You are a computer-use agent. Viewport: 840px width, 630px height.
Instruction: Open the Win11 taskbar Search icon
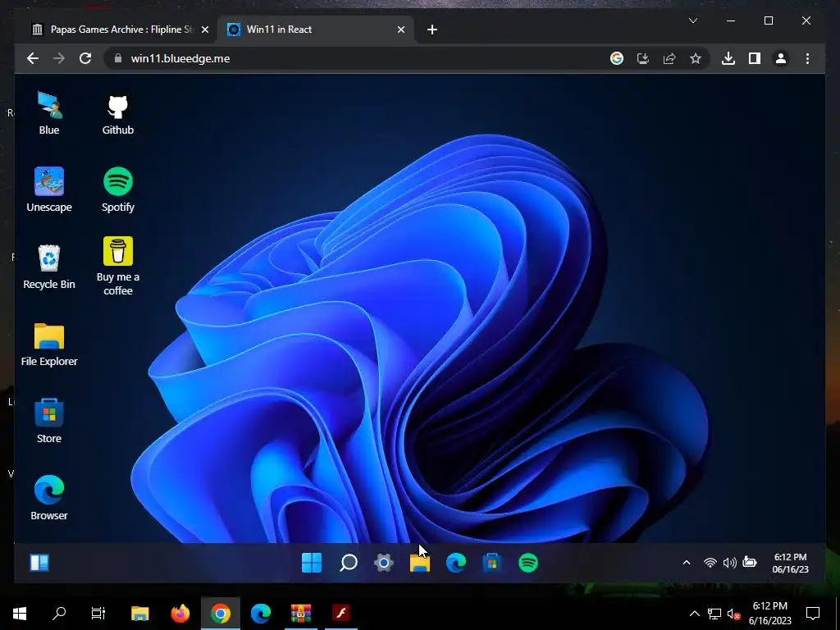pos(348,563)
